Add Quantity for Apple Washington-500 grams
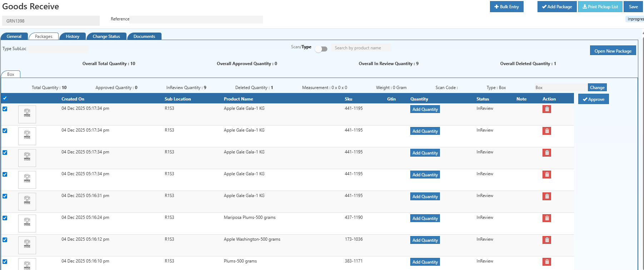The height and width of the screenshot is (270, 644). pos(425,240)
